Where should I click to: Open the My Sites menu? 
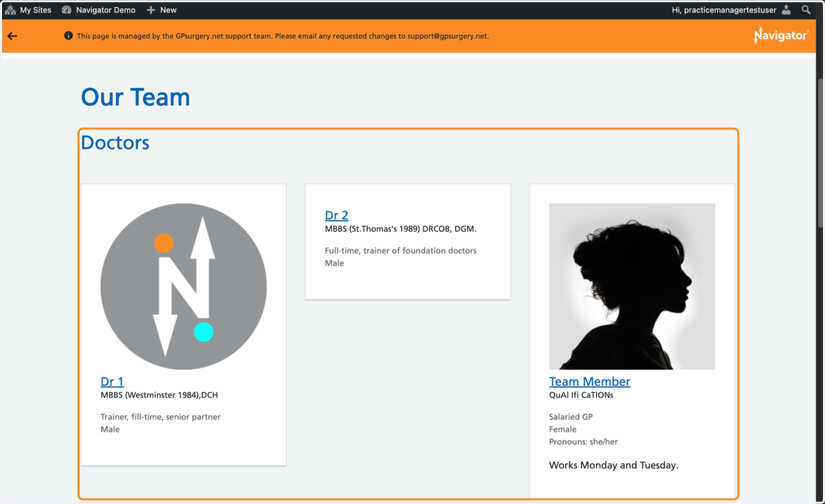[x=27, y=10]
